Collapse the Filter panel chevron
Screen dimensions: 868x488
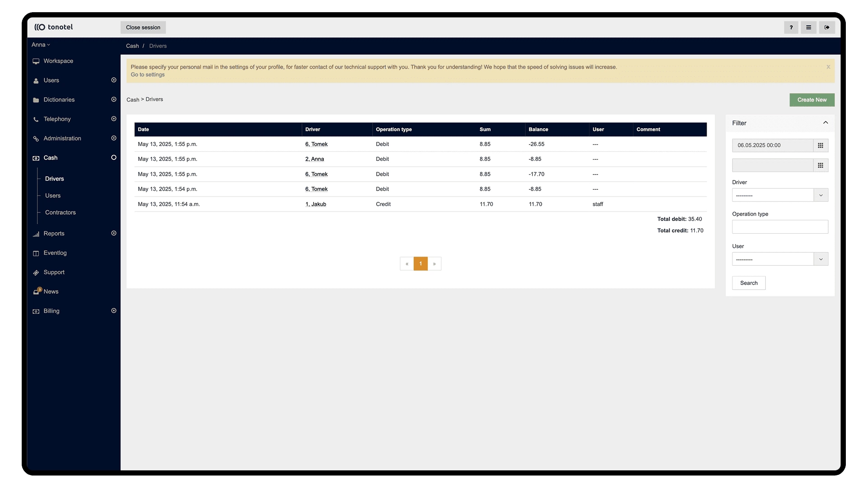(825, 123)
